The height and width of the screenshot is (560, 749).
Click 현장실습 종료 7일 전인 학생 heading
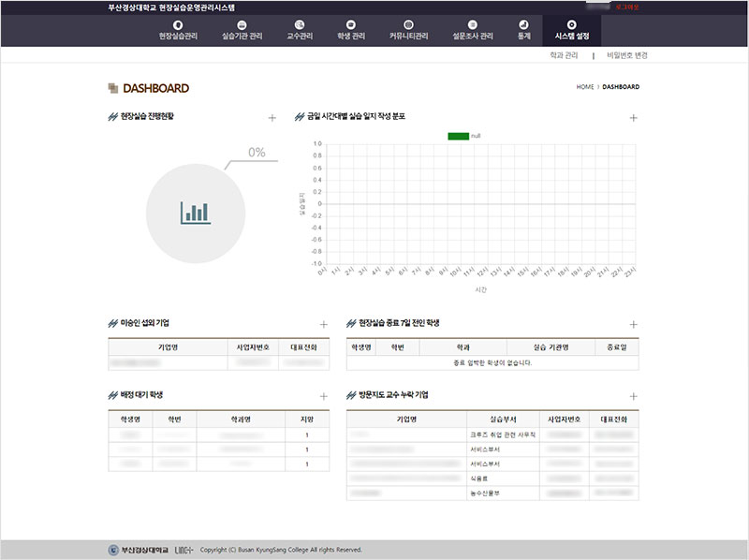point(399,323)
